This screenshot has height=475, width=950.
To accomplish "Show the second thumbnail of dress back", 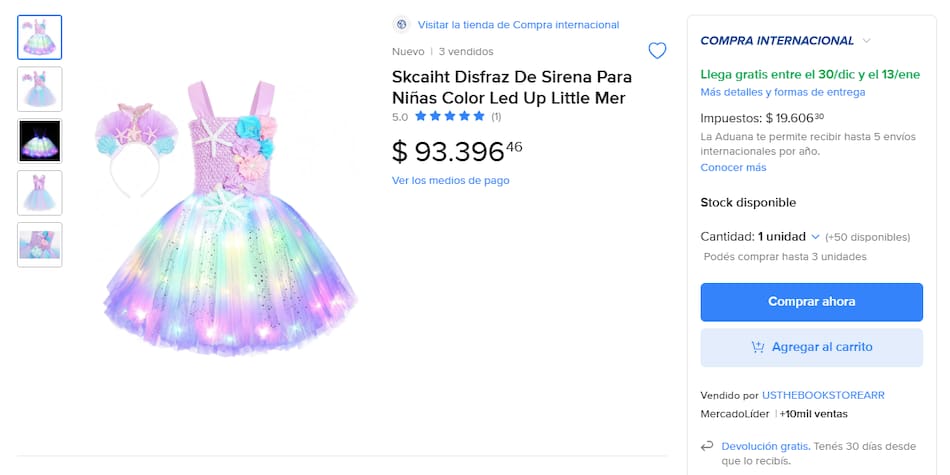I will pyautogui.click(x=40, y=89).
